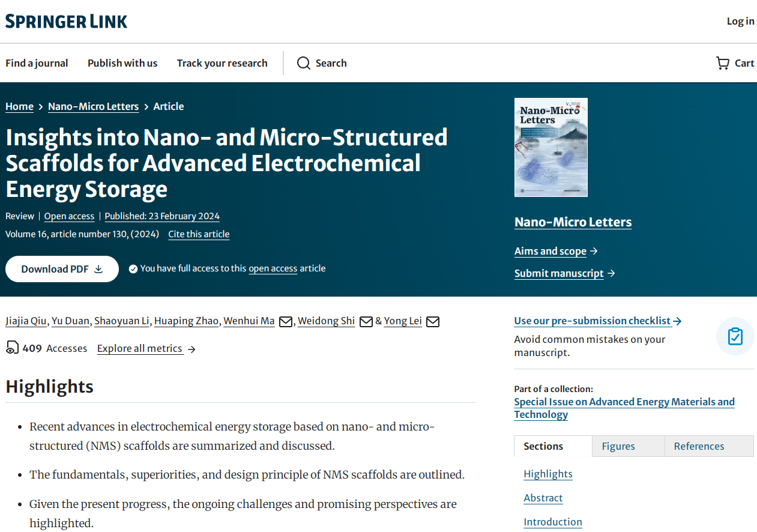Screen dimensions: 757x532
Task: Open the Publish with us menu
Action: [x=122, y=63]
